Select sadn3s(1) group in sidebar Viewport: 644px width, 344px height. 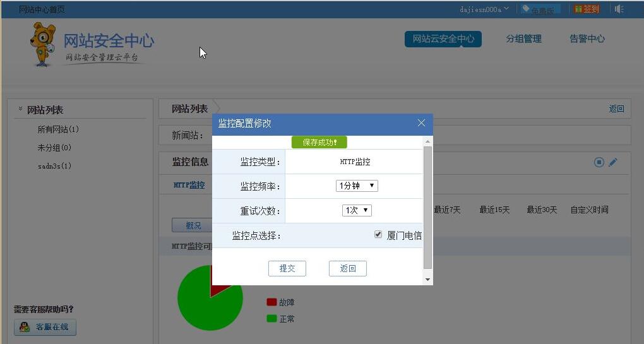[x=54, y=166]
